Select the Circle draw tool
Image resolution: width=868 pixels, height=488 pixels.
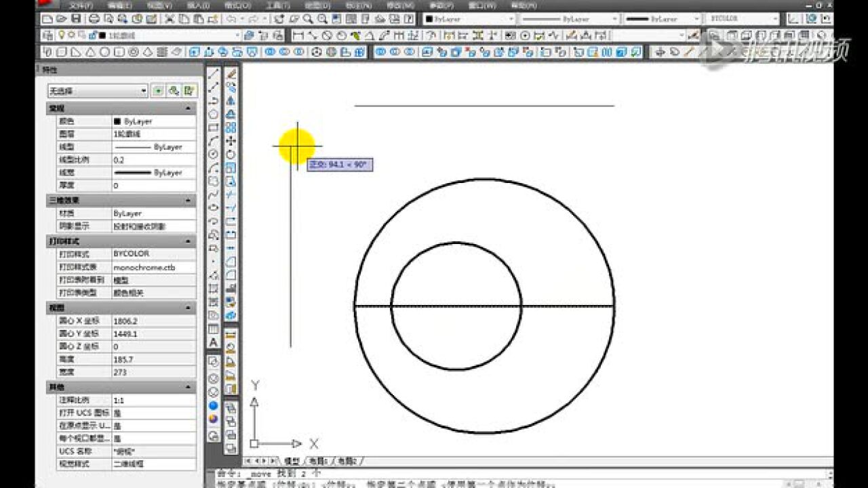coord(213,155)
